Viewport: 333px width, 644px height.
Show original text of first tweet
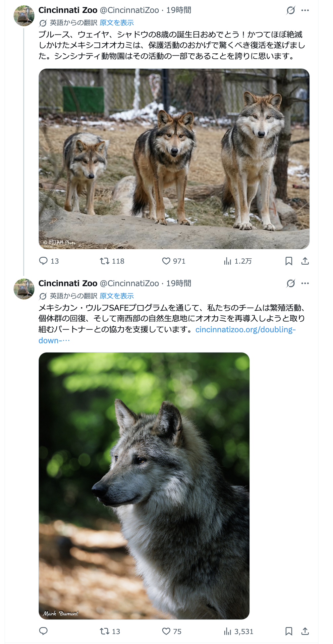point(117,23)
